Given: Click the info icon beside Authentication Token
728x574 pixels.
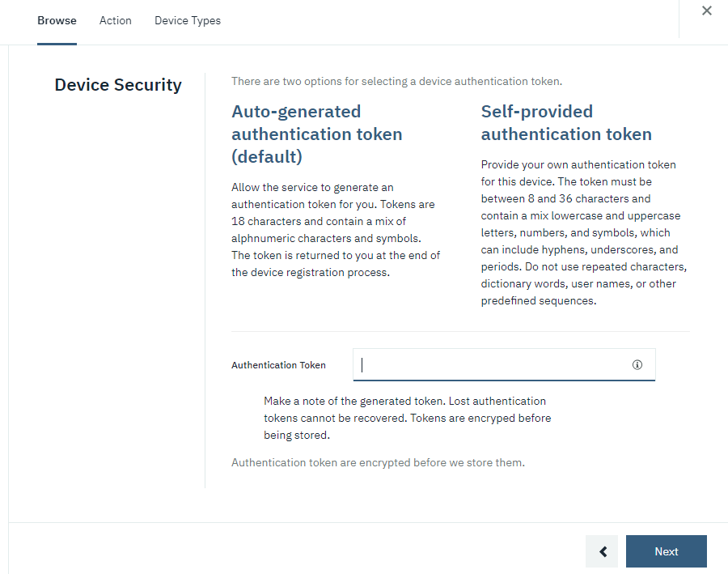Looking at the screenshot, I should (638, 364).
